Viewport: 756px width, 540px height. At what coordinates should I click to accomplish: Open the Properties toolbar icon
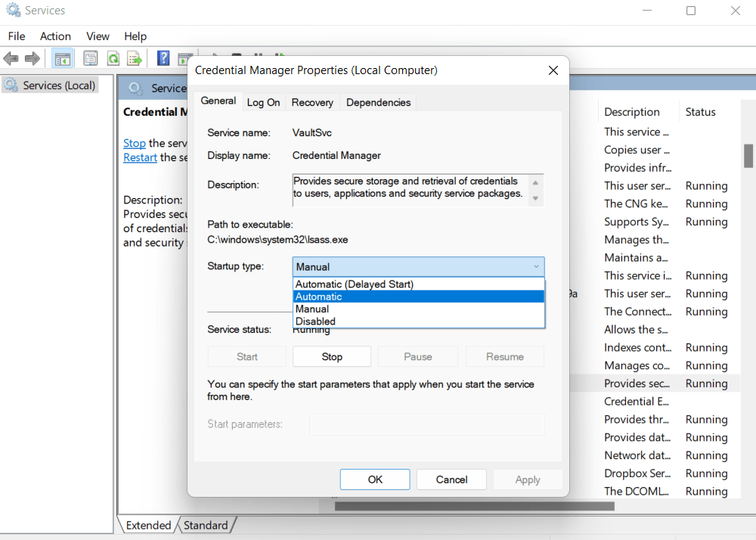90,59
